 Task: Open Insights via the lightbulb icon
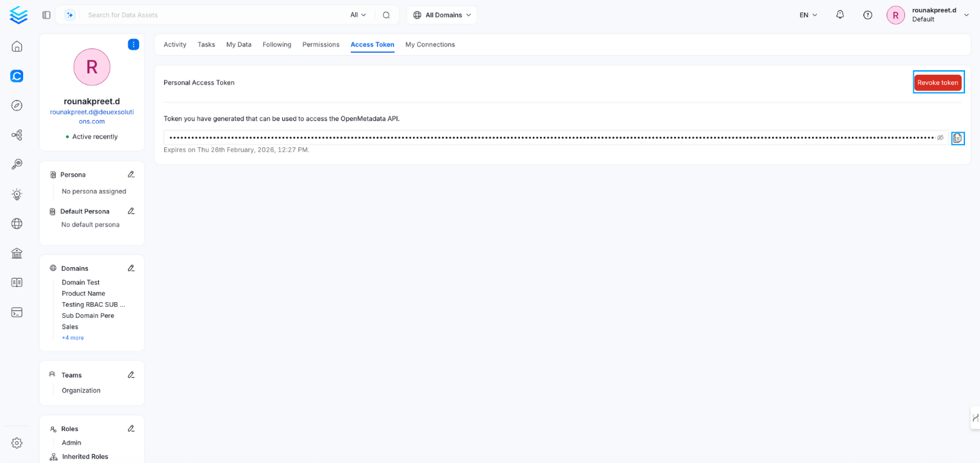coord(17,194)
